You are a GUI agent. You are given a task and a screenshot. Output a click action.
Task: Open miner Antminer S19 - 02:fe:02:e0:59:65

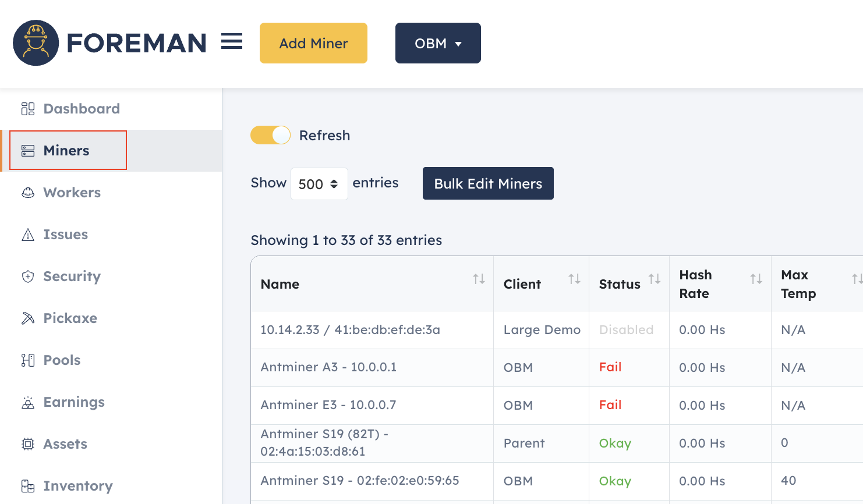[x=360, y=481]
